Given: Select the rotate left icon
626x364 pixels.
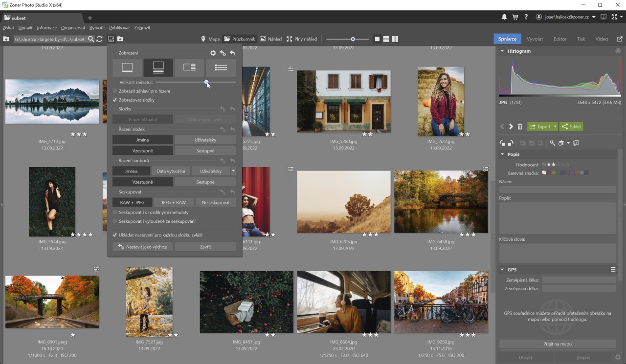Looking at the screenshot, I should [x=502, y=143].
